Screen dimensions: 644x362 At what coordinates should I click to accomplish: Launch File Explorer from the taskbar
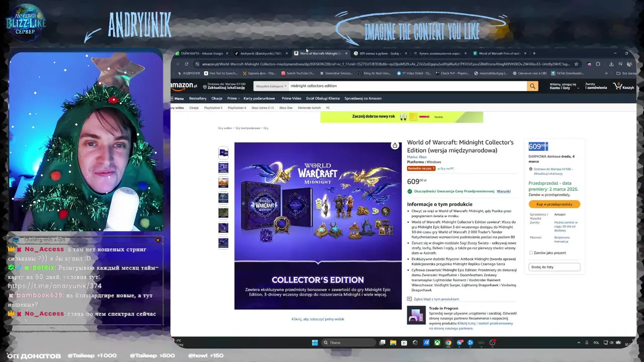pyautogui.click(x=393, y=342)
